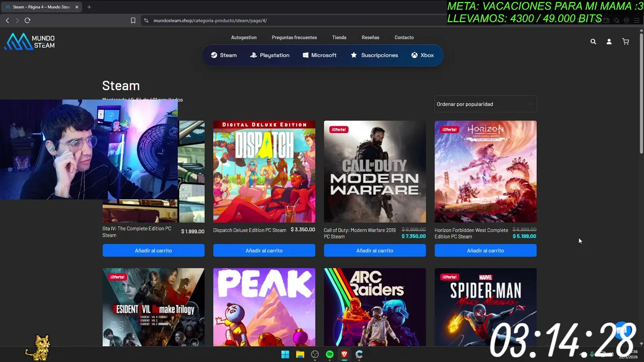644x362 pixels.
Task: Open the Windows Start button
Action: [x=285, y=354]
